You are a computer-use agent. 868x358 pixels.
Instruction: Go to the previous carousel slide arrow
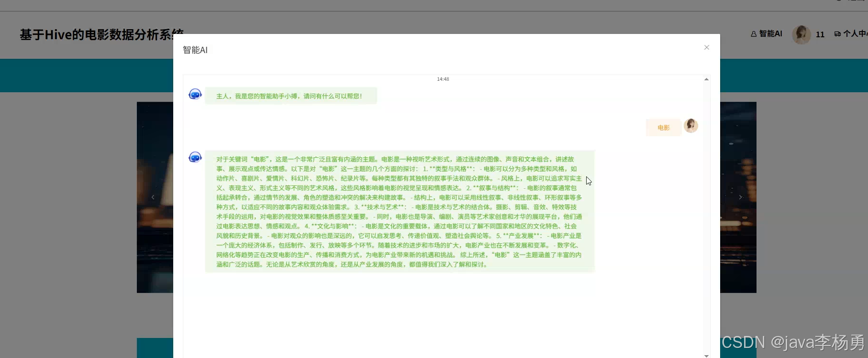pos(153,197)
